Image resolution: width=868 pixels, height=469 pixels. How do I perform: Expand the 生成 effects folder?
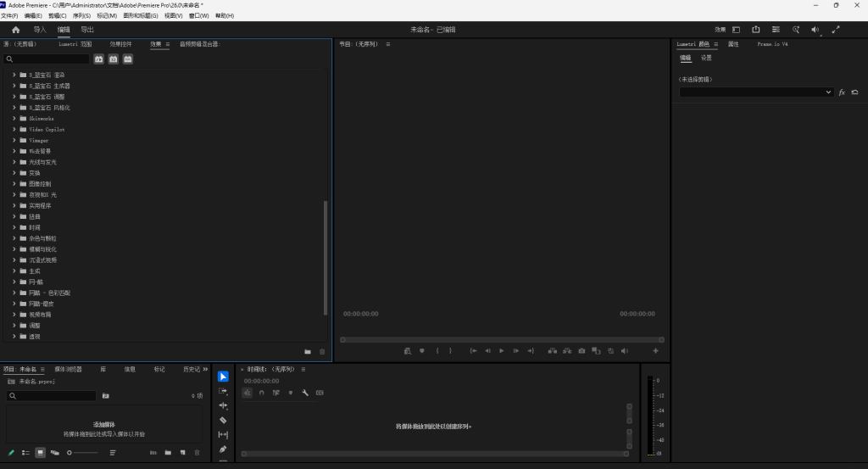(x=14, y=271)
